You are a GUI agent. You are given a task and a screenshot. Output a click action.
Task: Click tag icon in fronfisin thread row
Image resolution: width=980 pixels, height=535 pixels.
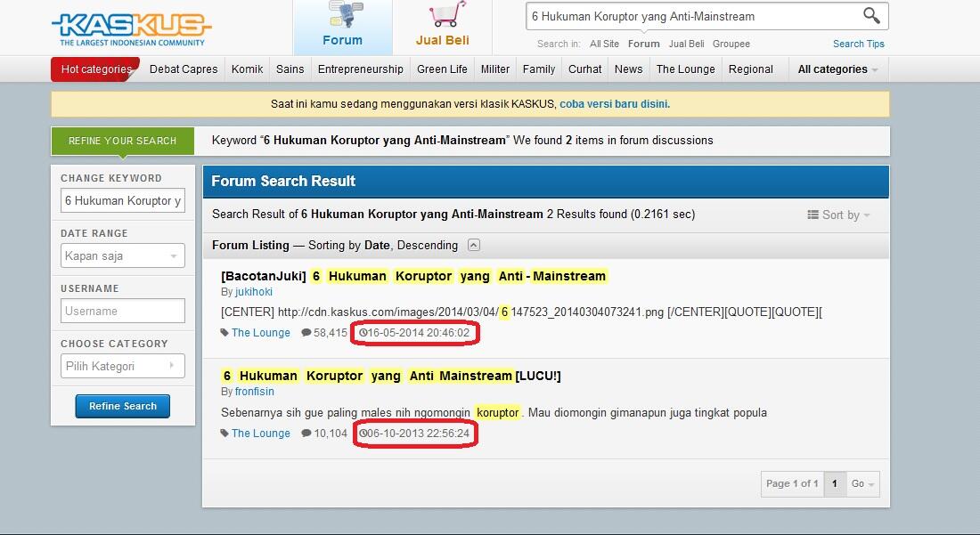(x=225, y=434)
